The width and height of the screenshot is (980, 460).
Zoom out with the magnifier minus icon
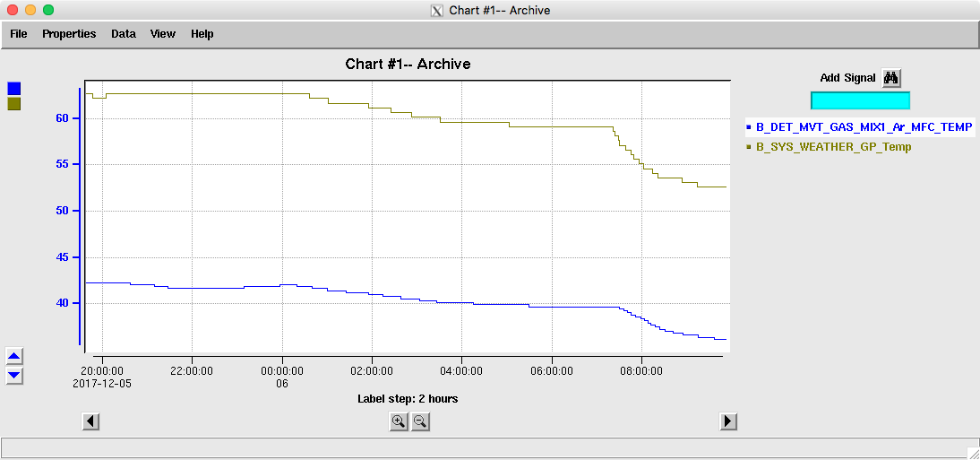pos(420,421)
